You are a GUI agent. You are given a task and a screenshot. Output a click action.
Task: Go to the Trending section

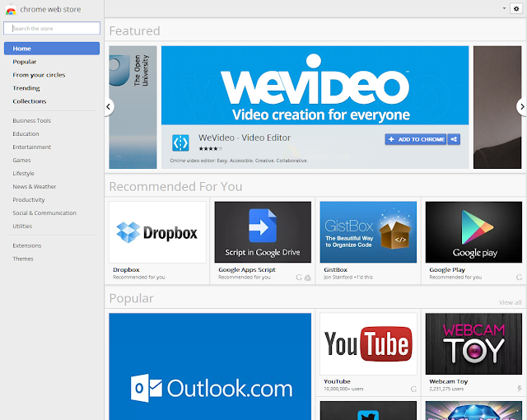[x=26, y=88]
